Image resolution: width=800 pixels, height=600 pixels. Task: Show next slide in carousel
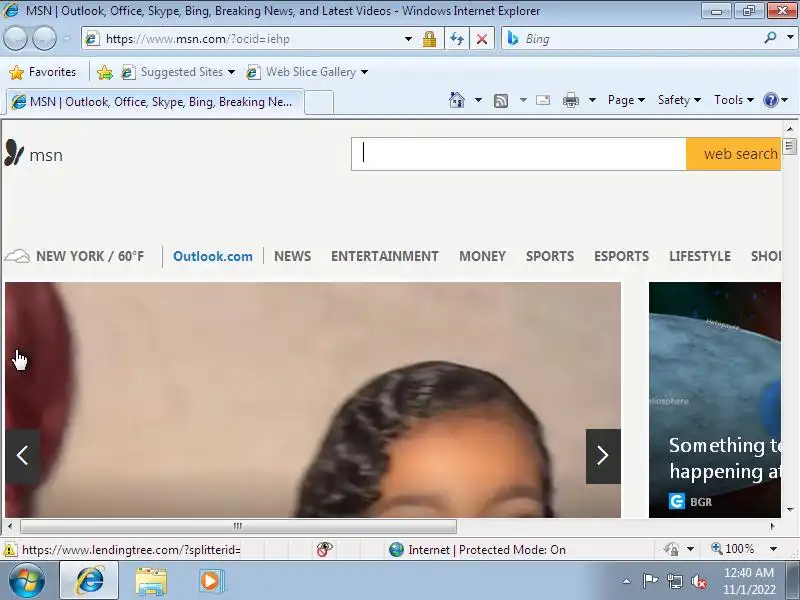[x=603, y=456]
